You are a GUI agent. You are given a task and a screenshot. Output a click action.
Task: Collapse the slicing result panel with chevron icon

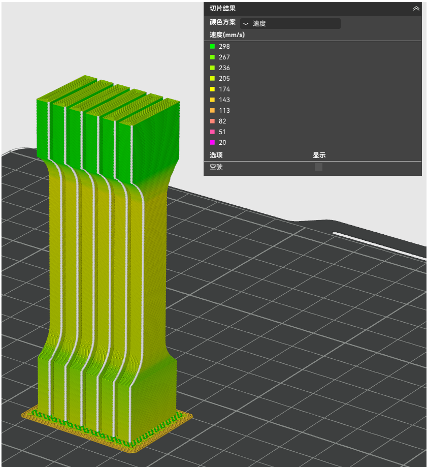416,9
